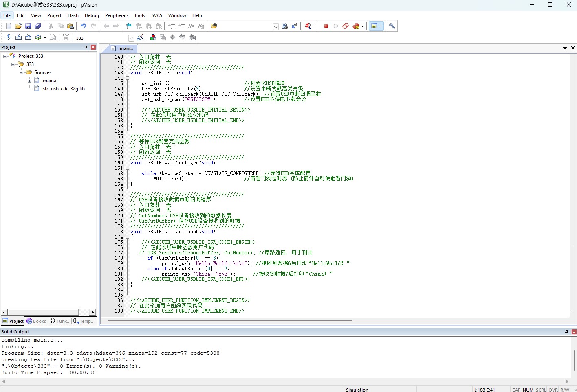Select stc_usb_cdc_32g.lib in project tree

tap(64, 89)
